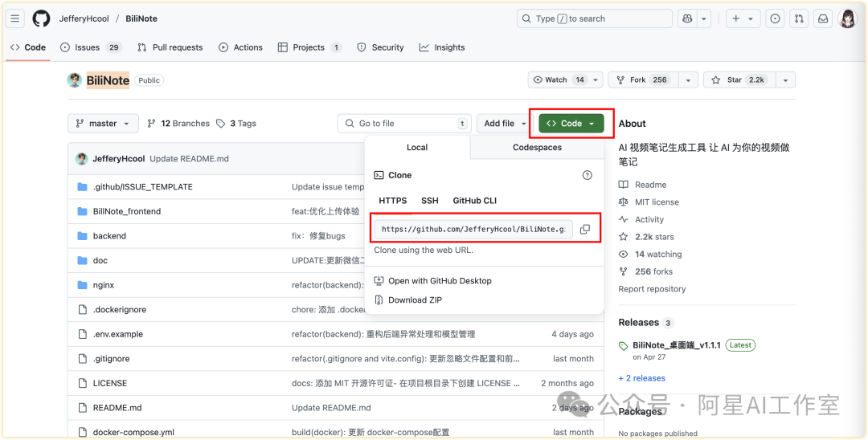The height and width of the screenshot is (440, 868).
Task: Select the Codespaces tab in clone popup
Action: click(x=537, y=148)
